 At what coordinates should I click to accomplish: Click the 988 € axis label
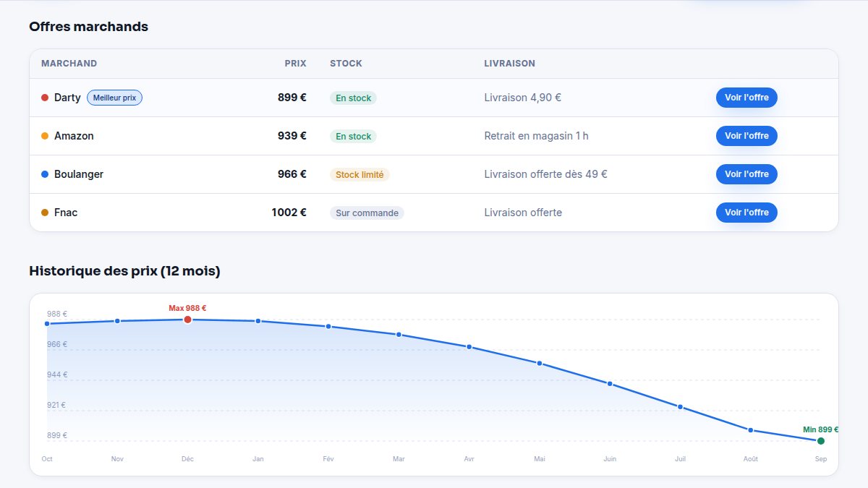pos(57,314)
